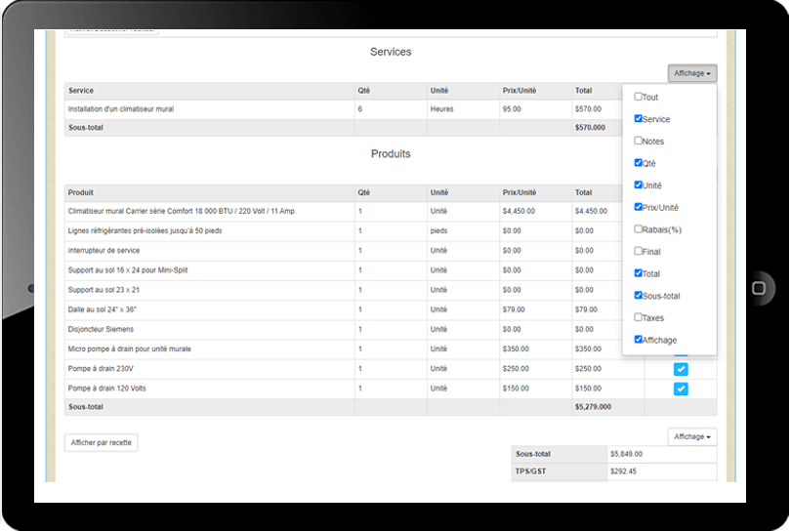Click the Services section heading
Image resolution: width=791 pixels, height=532 pixels.
pyautogui.click(x=391, y=52)
